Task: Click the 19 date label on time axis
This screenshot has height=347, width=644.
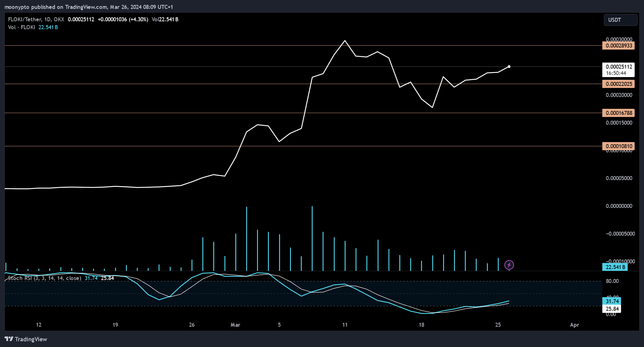Action: pyautogui.click(x=115, y=325)
